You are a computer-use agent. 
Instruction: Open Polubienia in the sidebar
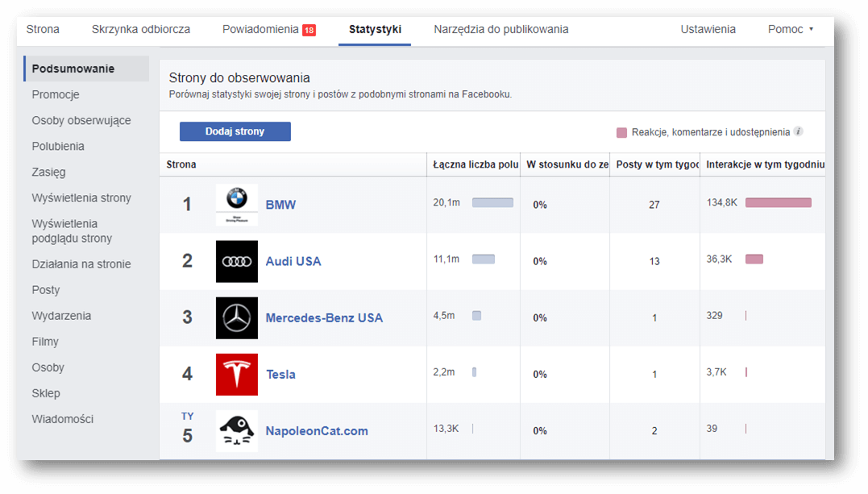click(58, 146)
